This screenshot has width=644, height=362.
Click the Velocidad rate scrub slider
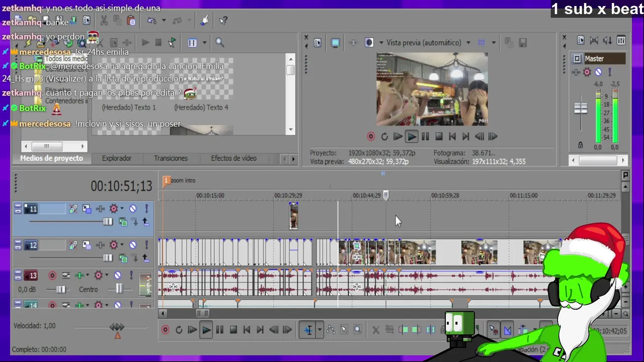(117, 328)
